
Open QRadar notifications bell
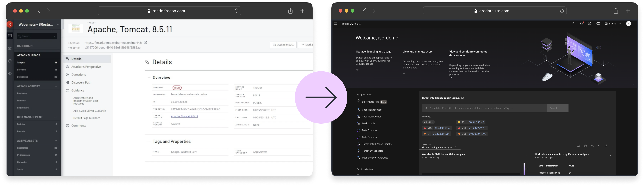point(581,23)
